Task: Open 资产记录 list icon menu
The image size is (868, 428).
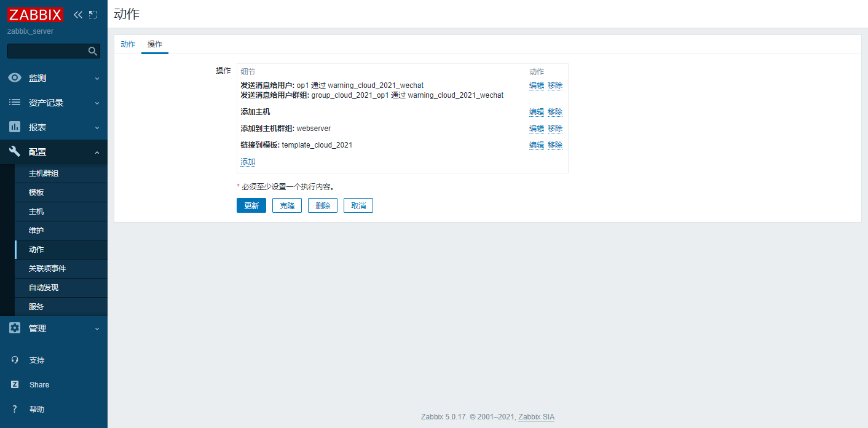Action: point(15,103)
